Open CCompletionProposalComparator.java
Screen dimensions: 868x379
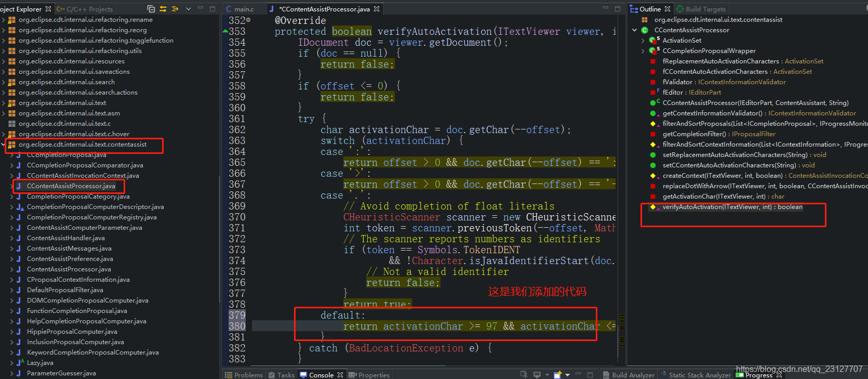pyautogui.click(x=85, y=165)
